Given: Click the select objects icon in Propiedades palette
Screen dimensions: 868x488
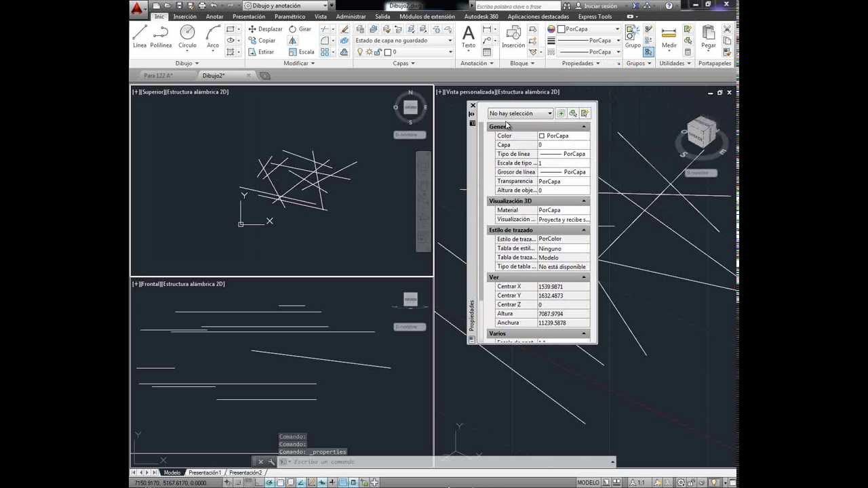Looking at the screenshot, I should pyautogui.click(x=573, y=113).
